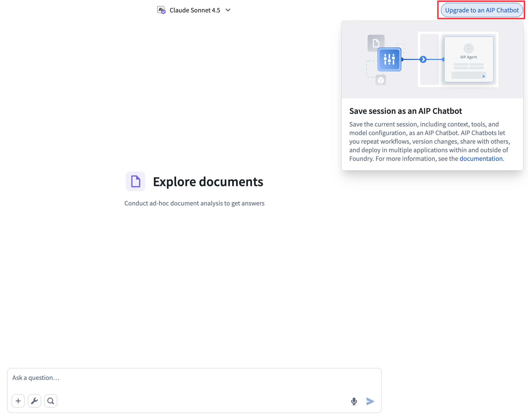Open the model selector dropdown next to Claude Sonnet 4.5

(x=228, y=10)
